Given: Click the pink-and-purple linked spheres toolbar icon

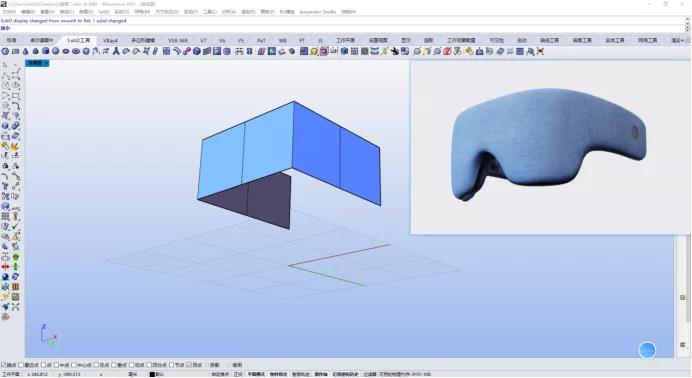Looking at the screenshot, I should (x=187, y=51).
